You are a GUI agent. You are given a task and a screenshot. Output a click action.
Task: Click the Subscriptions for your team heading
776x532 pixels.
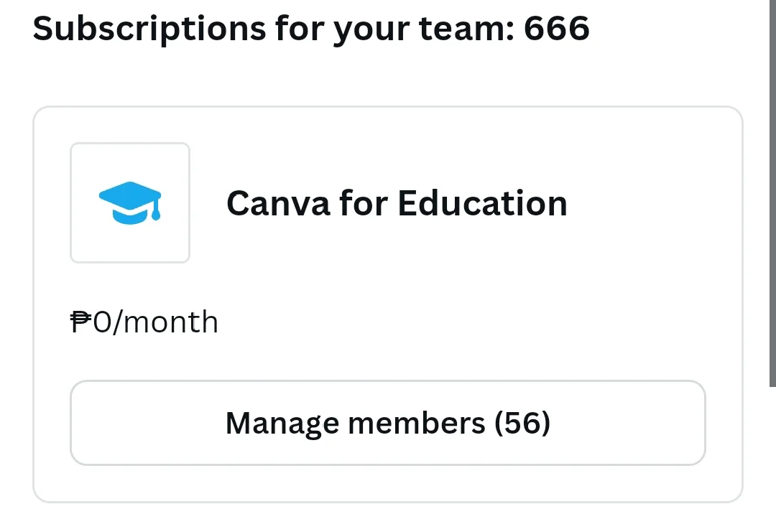[311, 29]
